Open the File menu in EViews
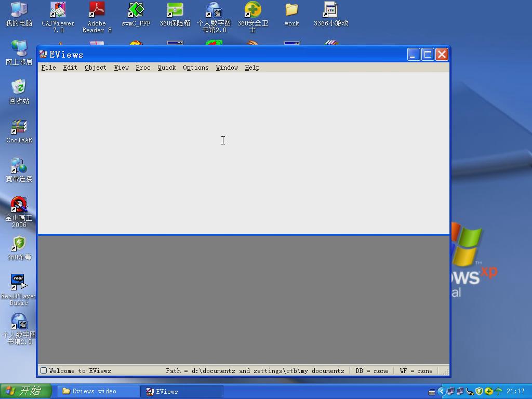 (x=48, y=68)
